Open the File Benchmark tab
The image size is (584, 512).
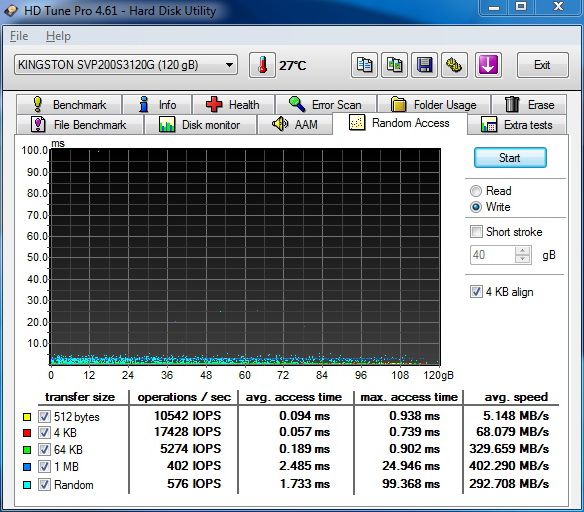[x=79, y=124]
